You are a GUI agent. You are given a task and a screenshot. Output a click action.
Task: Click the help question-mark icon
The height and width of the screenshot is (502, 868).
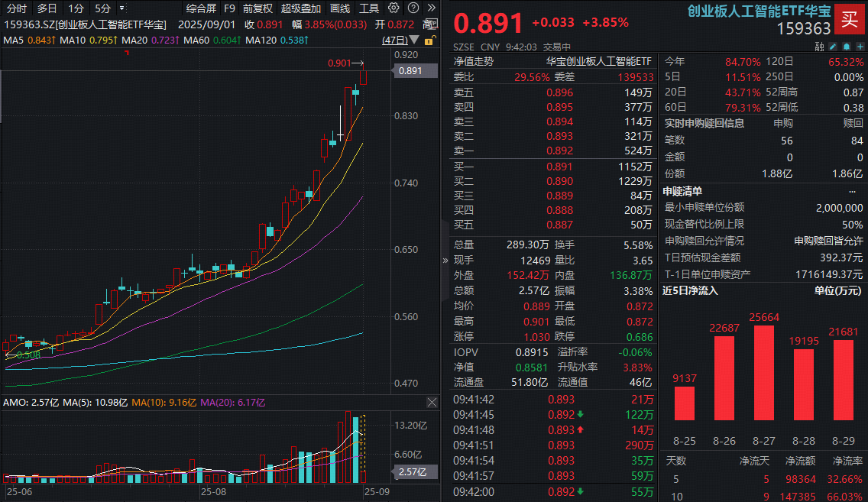click(413, 8)
